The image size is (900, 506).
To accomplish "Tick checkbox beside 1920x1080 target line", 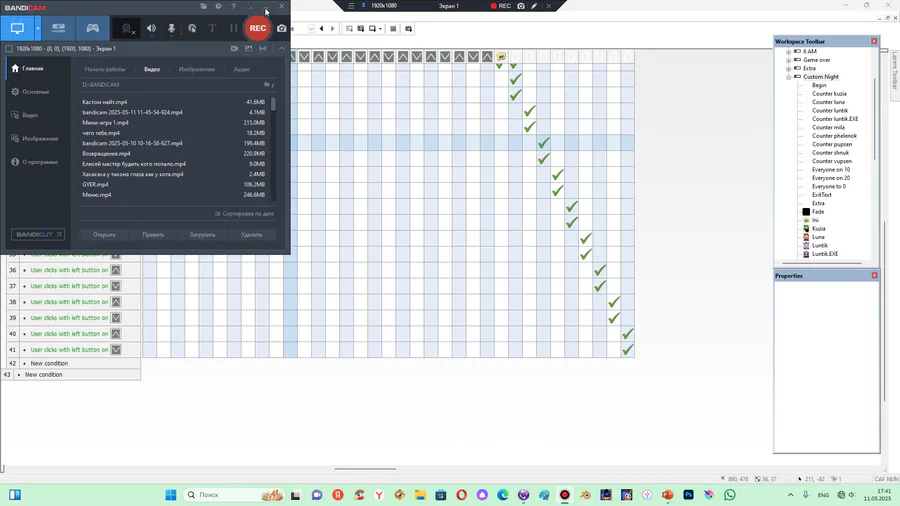I will [9, 49].
